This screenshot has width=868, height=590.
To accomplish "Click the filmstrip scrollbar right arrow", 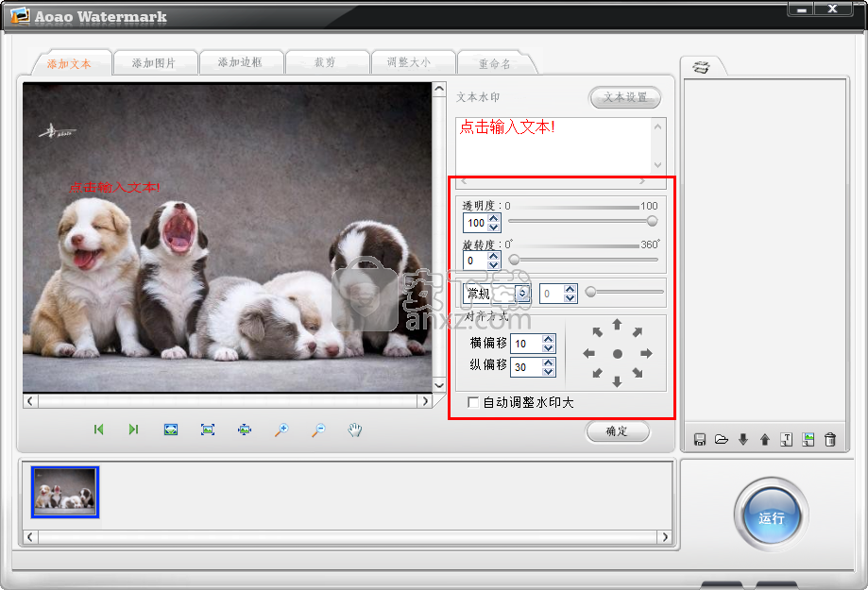I will [x=665, y=536].
